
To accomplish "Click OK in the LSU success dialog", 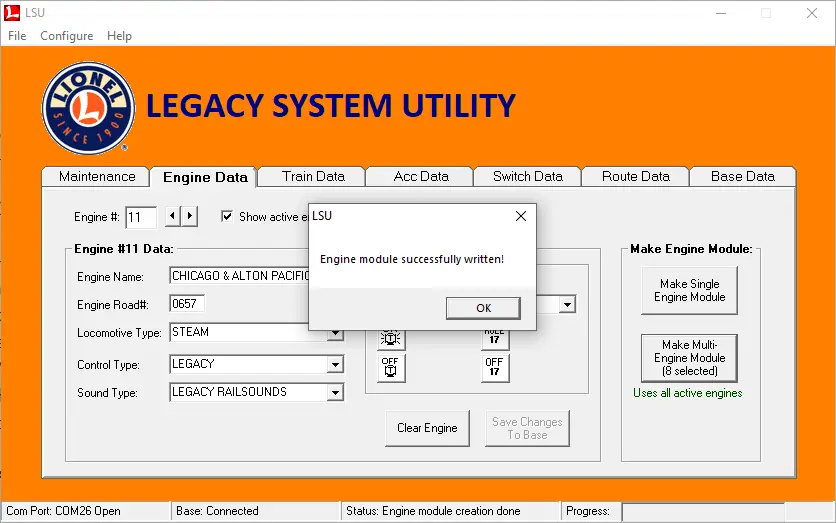I will click(x=483, y=308).
